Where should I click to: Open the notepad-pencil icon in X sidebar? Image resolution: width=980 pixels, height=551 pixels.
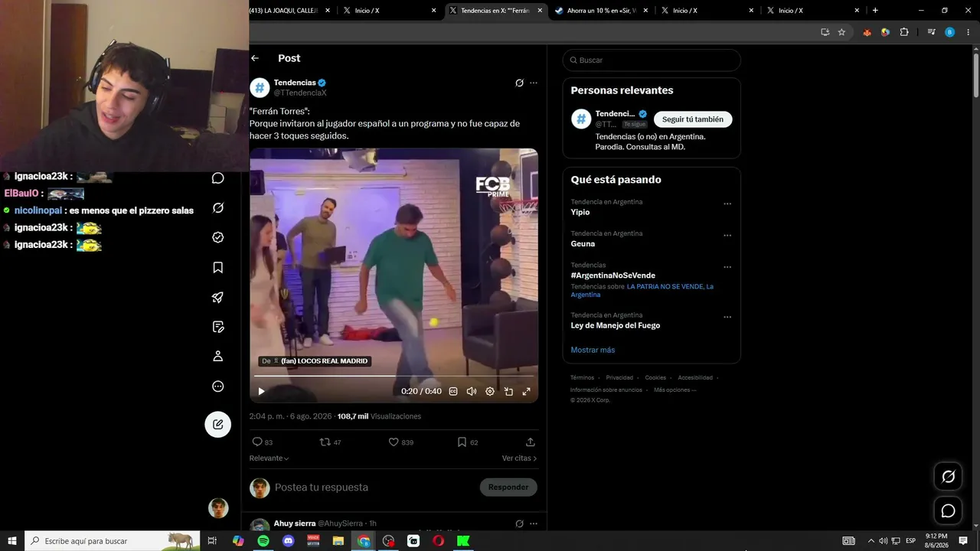pos(218,327)
